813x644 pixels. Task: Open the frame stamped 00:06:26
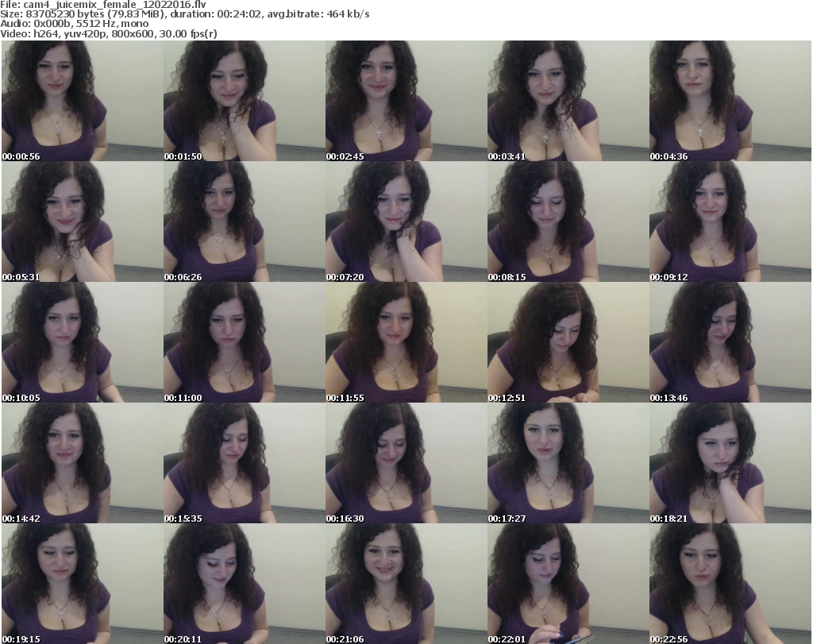click(x=245, y=222)
